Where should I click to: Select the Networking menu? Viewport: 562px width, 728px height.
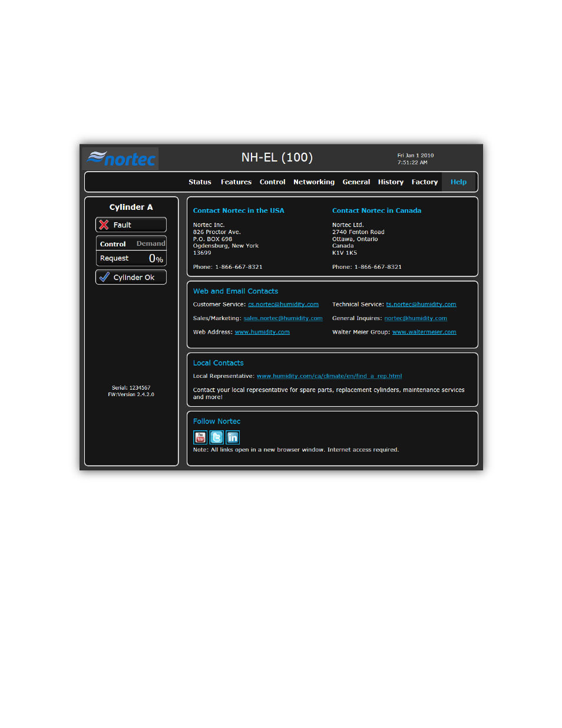pyautogui.click(x=314, y=182)
